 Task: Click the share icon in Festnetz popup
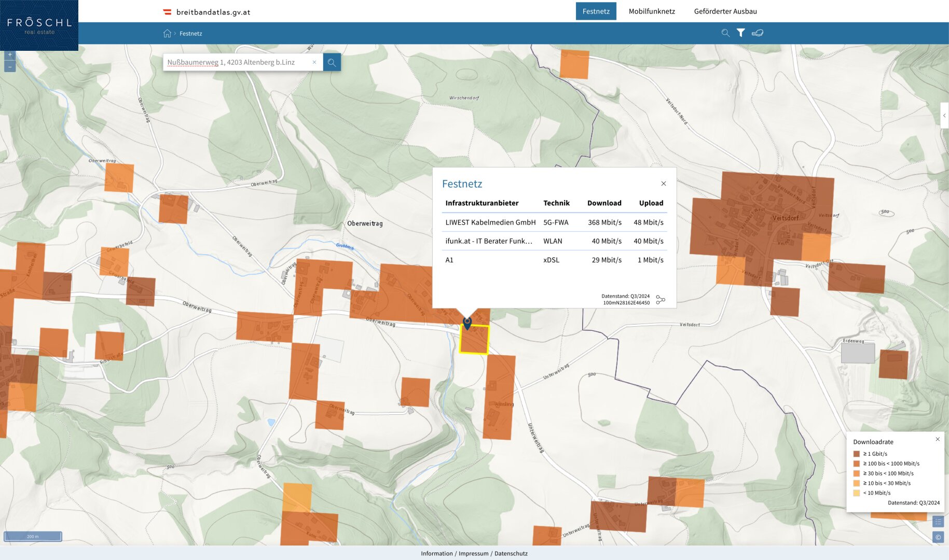pos(661,300)
